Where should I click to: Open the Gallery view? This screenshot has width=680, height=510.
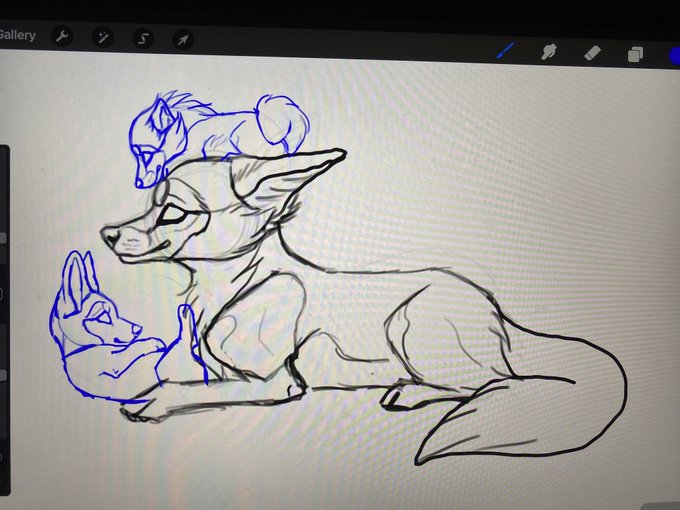[x=17, y=35]
